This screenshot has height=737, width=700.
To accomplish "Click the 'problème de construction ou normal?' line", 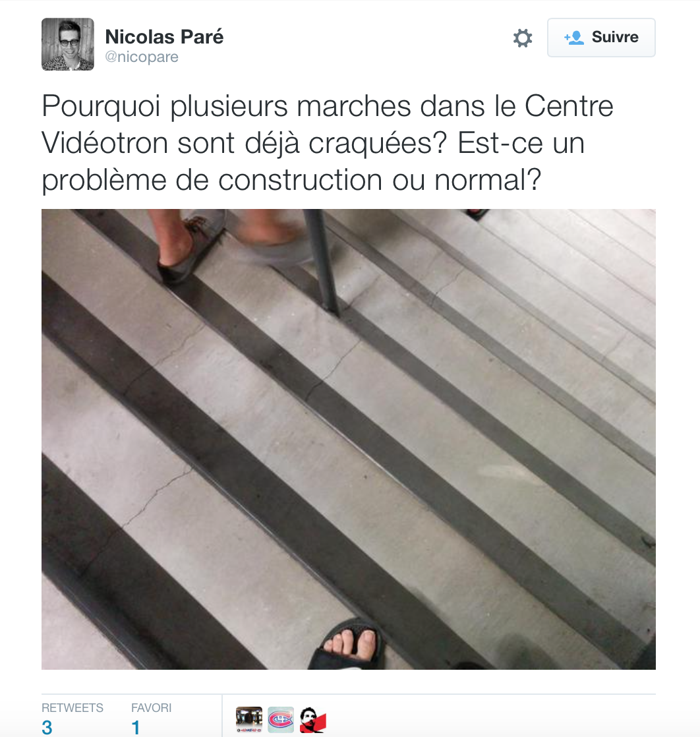I will (x=291, y=181).
